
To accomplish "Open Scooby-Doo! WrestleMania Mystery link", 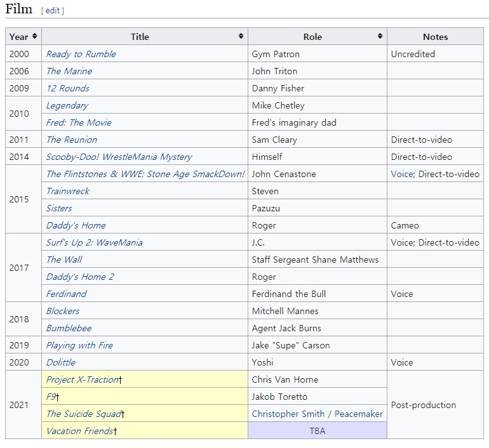I will [x=119, y=157].
